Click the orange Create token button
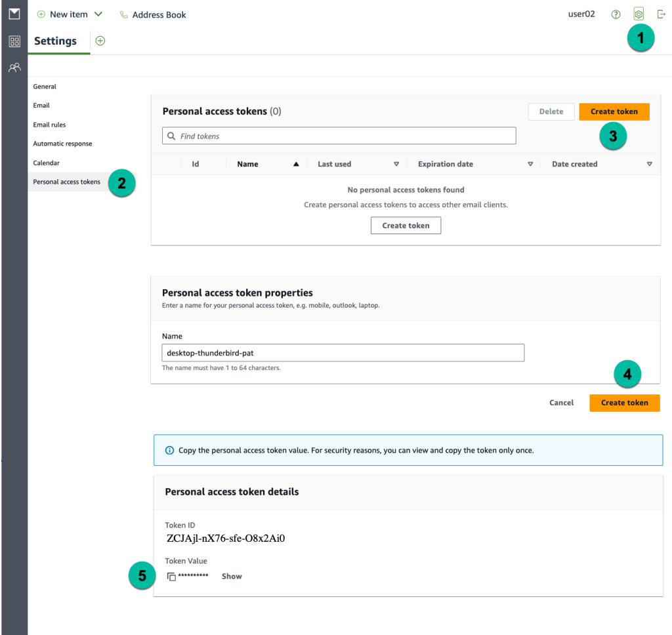This screenshot has width=672, height=635. 614,112
